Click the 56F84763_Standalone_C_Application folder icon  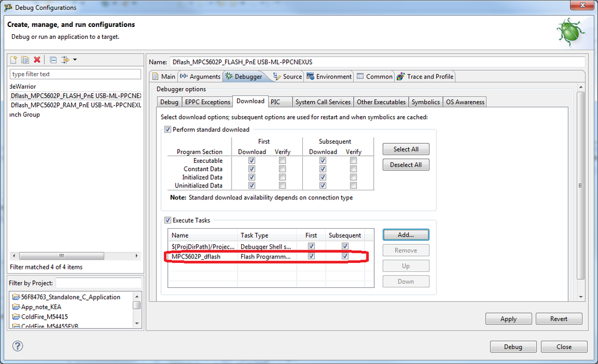(16, 297)
